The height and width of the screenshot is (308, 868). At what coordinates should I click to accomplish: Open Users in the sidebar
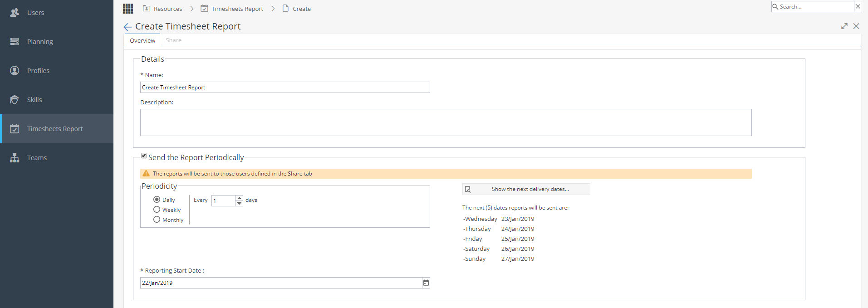click(57, 13)
